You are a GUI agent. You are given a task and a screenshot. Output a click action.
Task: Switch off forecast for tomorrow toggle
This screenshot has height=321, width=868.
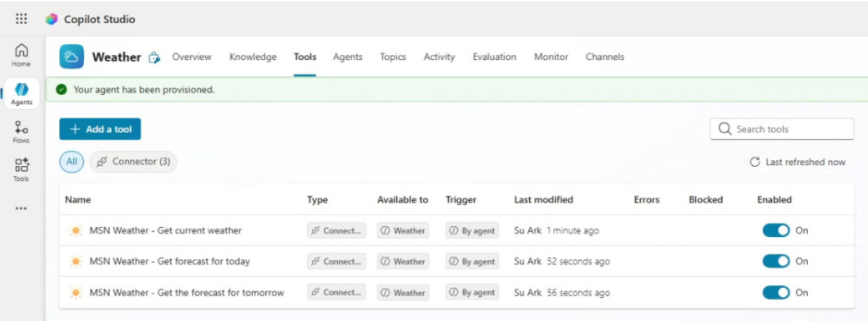[776, 292]
